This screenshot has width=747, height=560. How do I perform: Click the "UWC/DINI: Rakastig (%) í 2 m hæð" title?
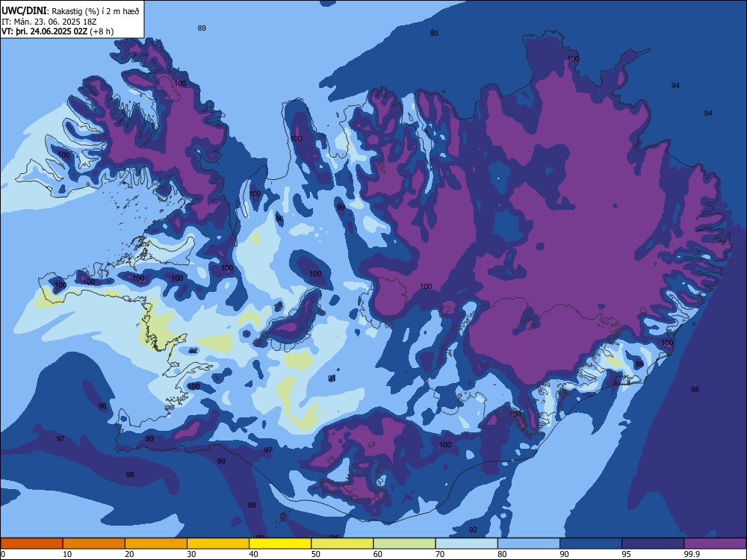[x=70, y=11]
